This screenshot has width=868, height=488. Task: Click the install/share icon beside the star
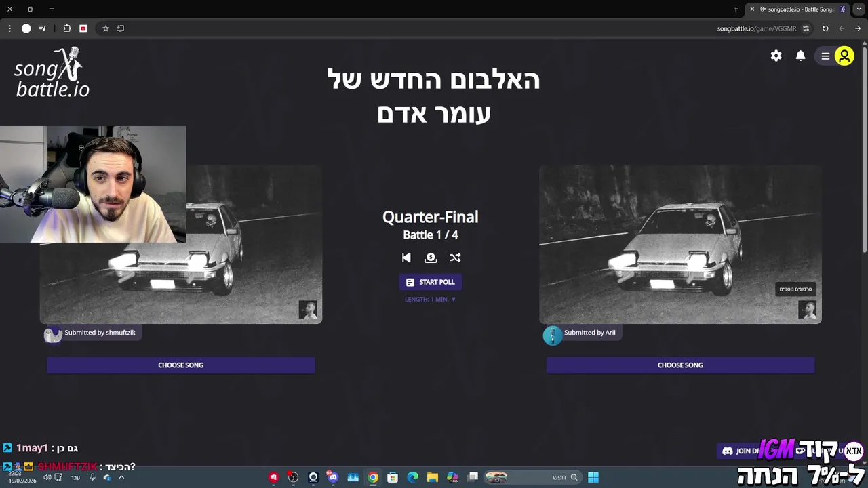click(121, 28)
